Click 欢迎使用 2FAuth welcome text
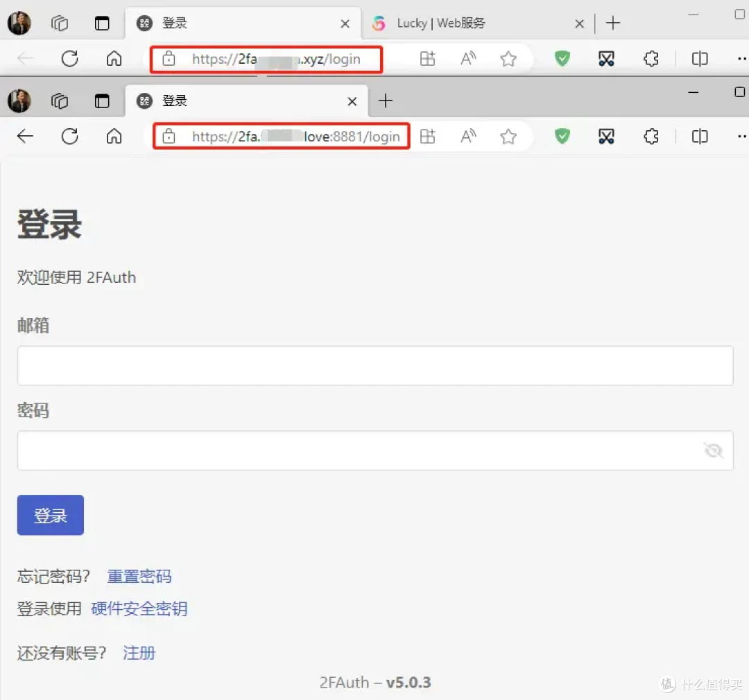Screen dimensions: 749x700 pyautogui.click(x=76, y=277)
